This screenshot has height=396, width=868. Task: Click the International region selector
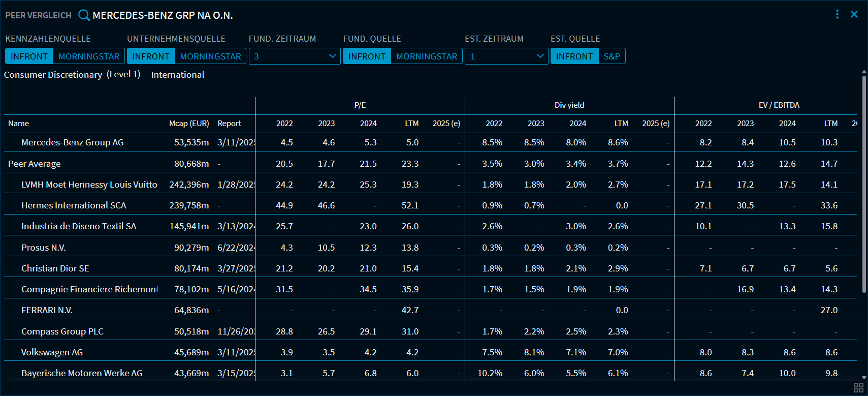(x=178, y=75)
